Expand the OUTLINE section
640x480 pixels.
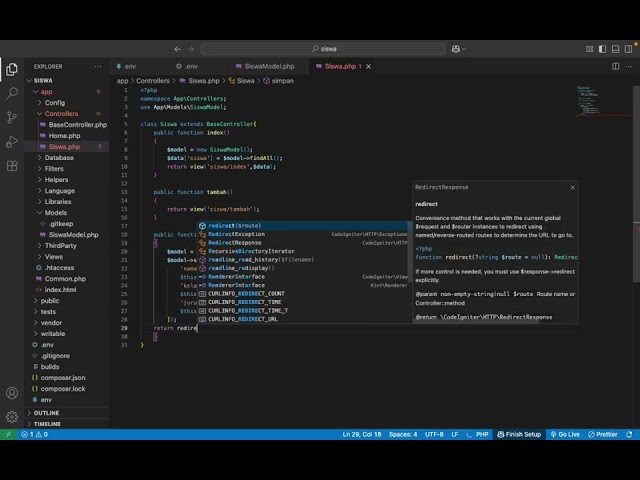tap(67, 413)
